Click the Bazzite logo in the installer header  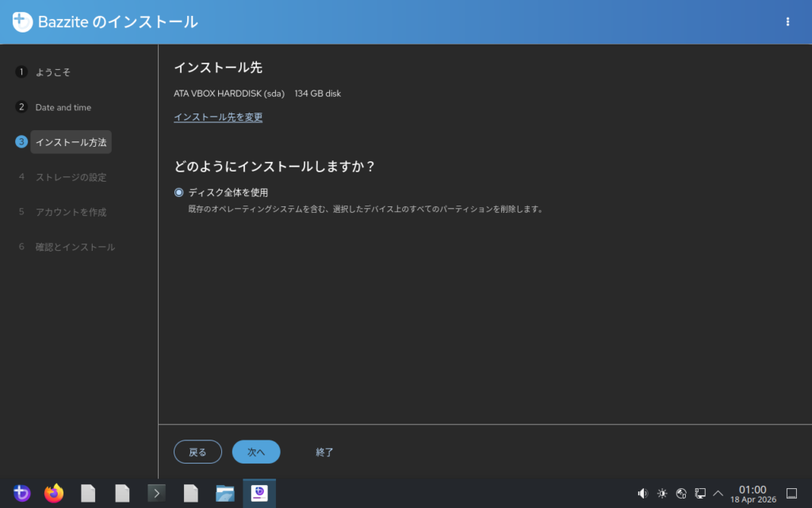(x=22, y=22)
